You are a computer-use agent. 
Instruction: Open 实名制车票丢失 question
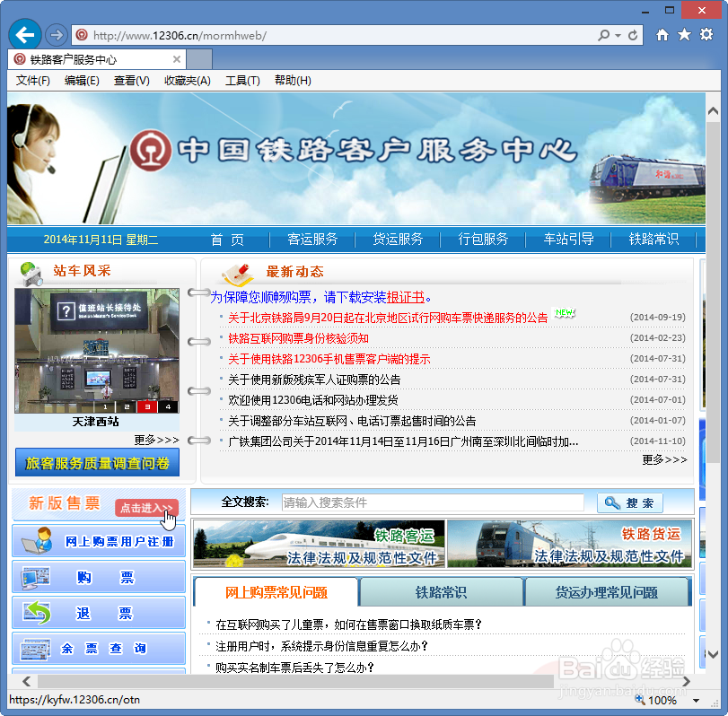tap(294, 668)
